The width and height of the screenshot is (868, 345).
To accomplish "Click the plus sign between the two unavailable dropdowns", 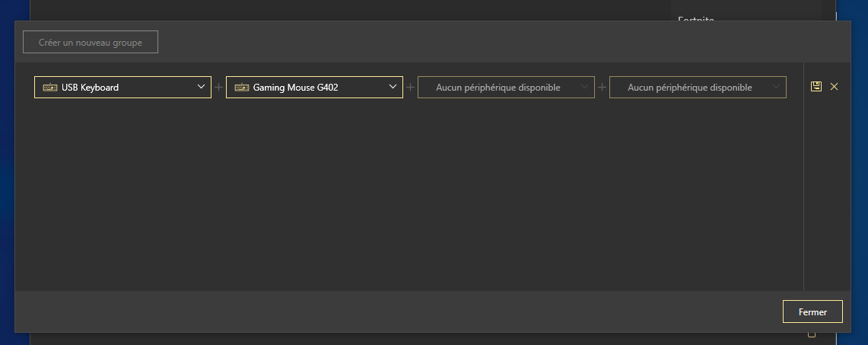I will (x=603, y=88).
